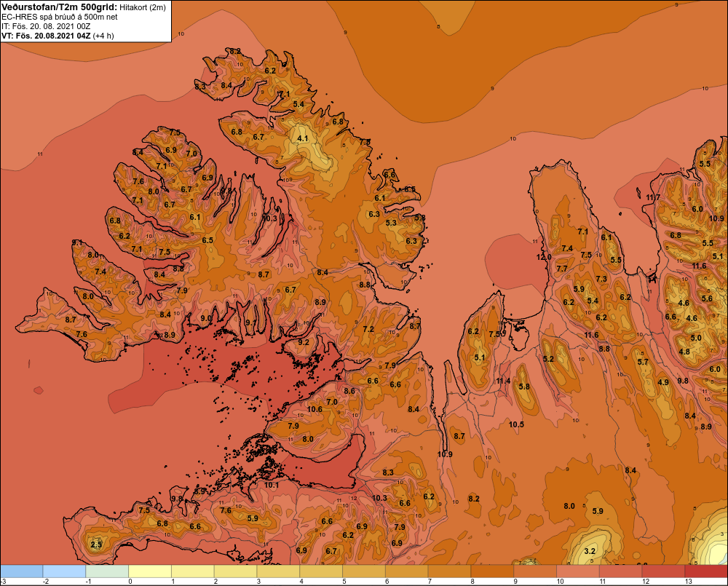Pick the red swatch between 12 and 13
This screenshot has width=728, height=586.
click(663, 571)
